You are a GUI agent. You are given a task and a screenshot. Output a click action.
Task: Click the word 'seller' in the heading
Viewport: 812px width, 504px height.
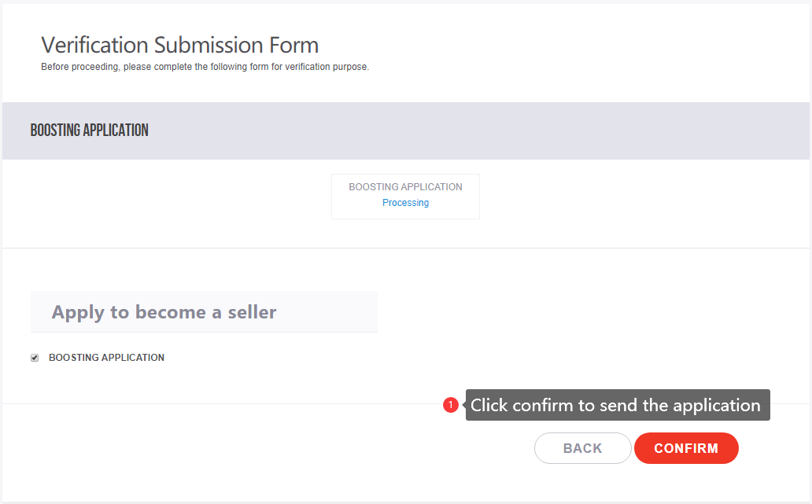pos(253,312)
